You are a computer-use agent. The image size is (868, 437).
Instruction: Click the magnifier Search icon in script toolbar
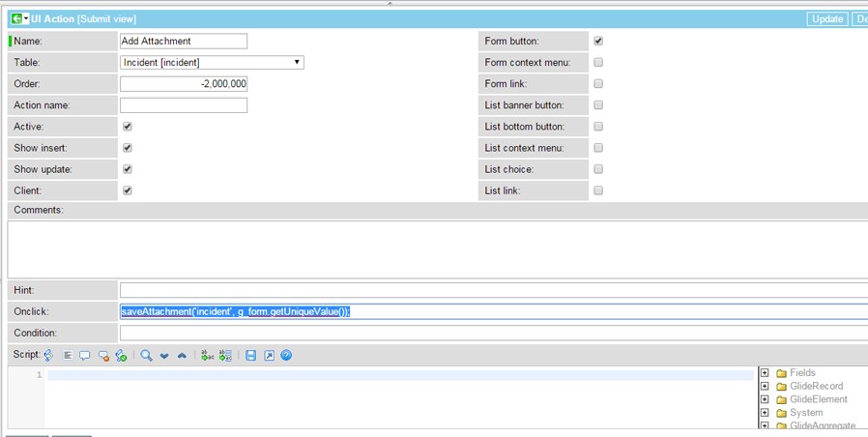pyautogui.click(x=146, y=356)
